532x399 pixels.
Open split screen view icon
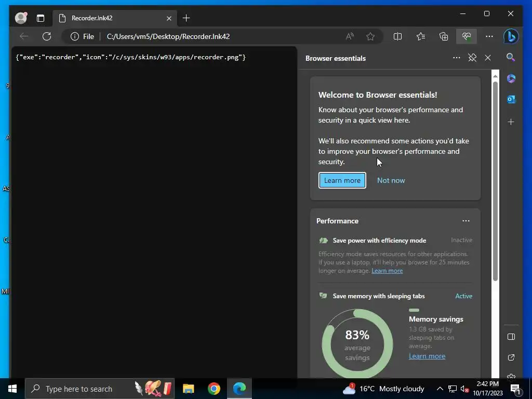point(397,36)
